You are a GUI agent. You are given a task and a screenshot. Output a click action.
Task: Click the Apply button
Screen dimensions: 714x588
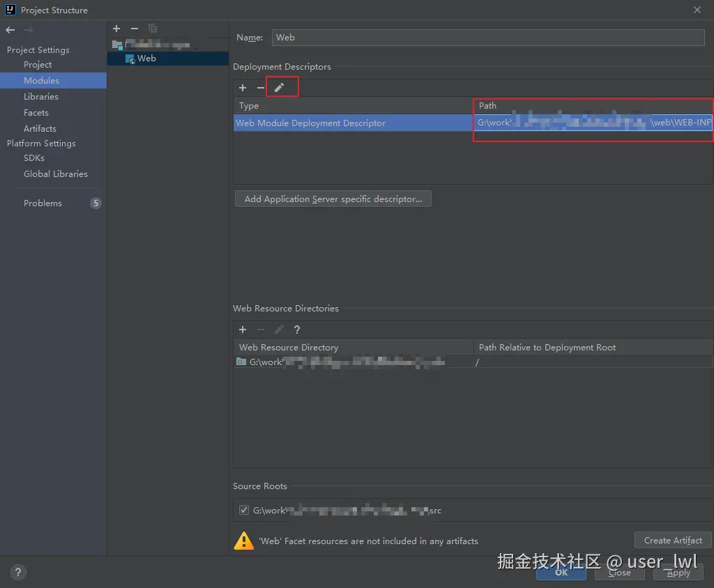(x=678, y=573)
